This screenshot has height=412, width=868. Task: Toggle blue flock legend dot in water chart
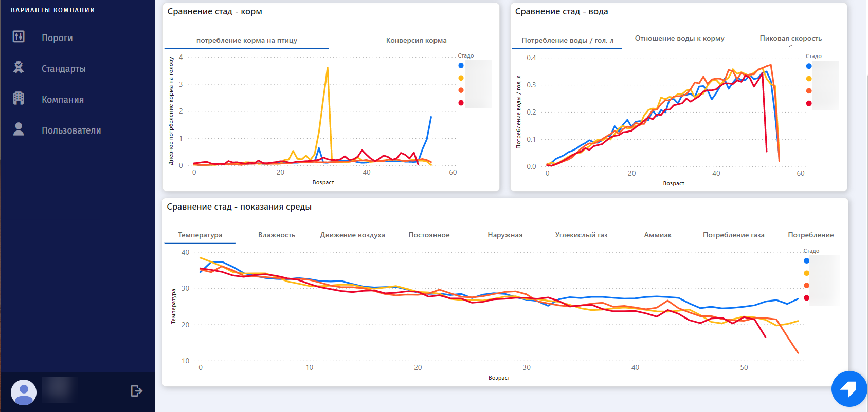(809, 66)
